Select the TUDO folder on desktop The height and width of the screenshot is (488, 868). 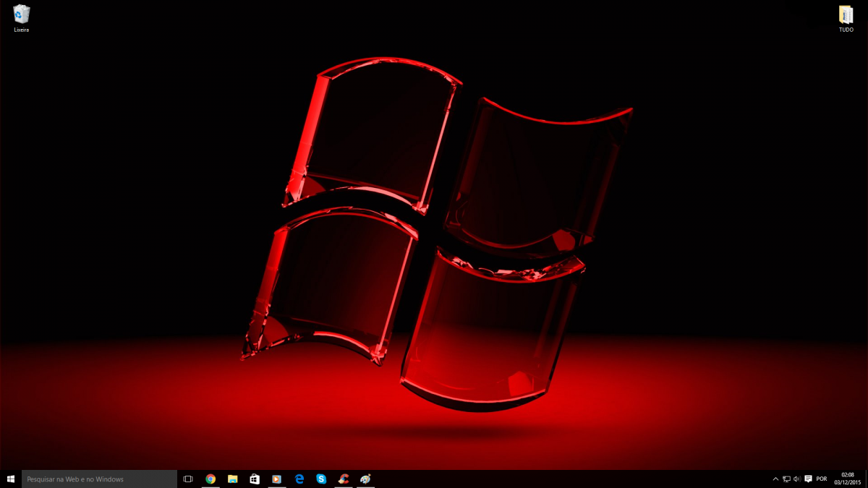click(x=846, y=18)
